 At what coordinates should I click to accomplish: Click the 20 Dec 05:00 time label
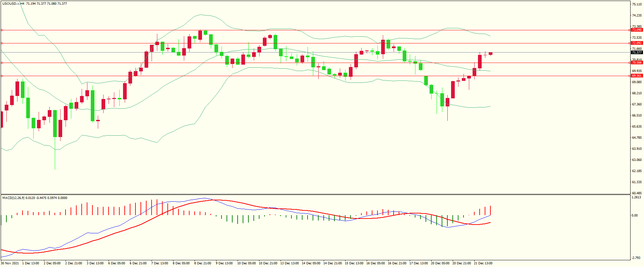pos(440,263)
